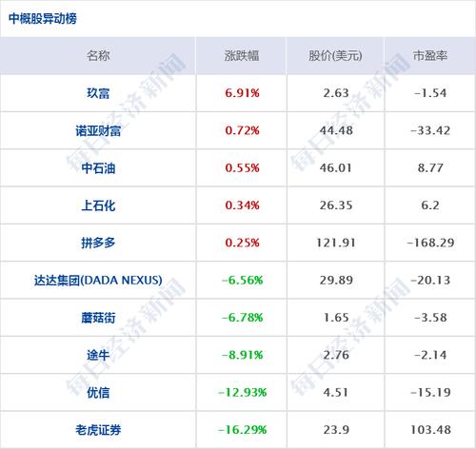Viewport: 476px width, 449px height.
Task: Click the 优信 stock name
Action: pyautogui.click(x=98, y=393)
